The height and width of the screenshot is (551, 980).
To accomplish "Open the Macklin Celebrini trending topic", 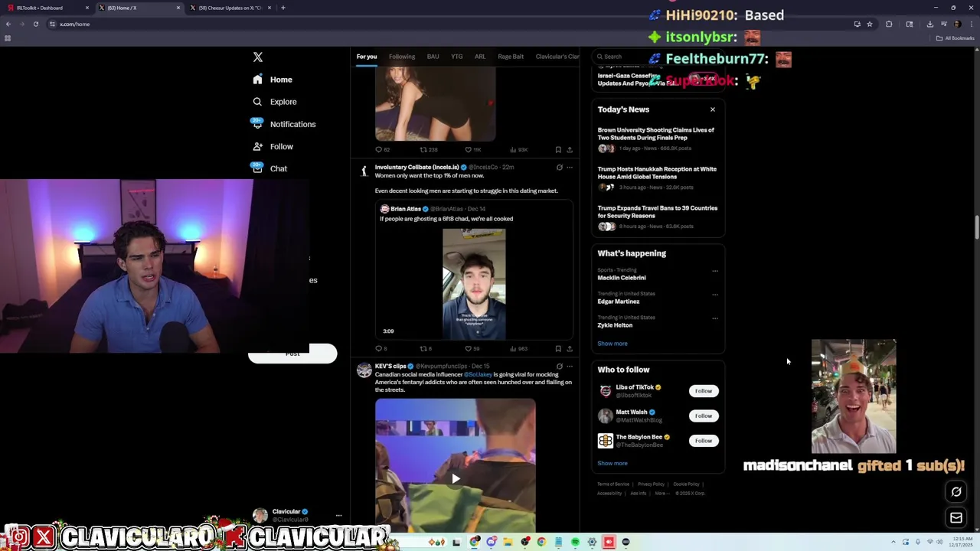I will (x=622, y=278).
